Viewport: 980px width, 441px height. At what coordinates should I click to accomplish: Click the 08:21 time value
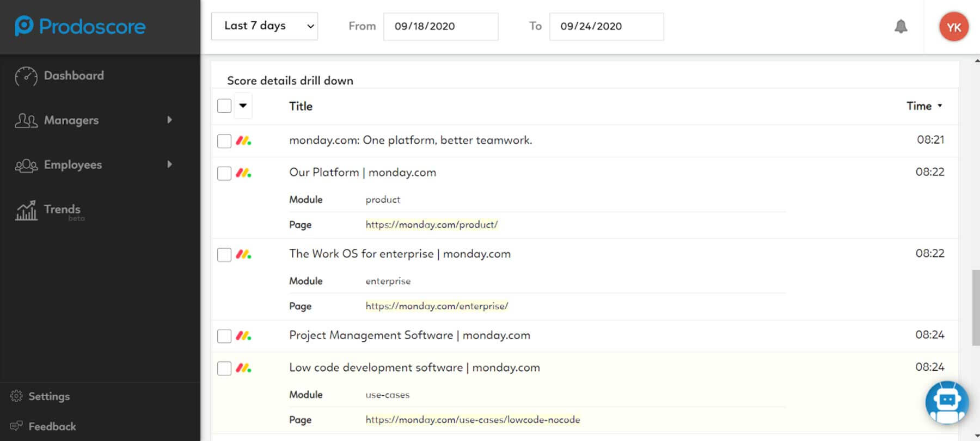click(930, 139)
